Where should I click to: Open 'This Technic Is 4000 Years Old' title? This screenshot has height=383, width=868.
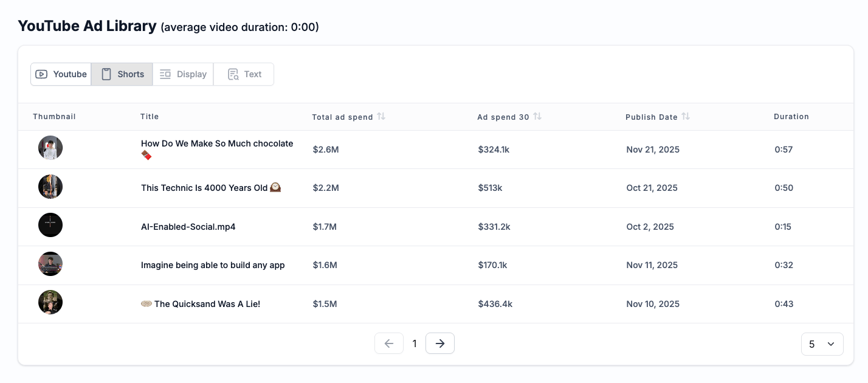click(x=204, y=188)
